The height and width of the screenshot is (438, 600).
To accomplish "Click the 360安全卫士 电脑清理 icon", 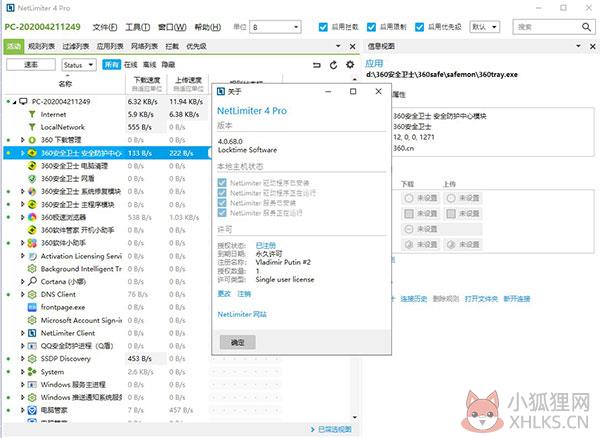I will click(33, 166).
